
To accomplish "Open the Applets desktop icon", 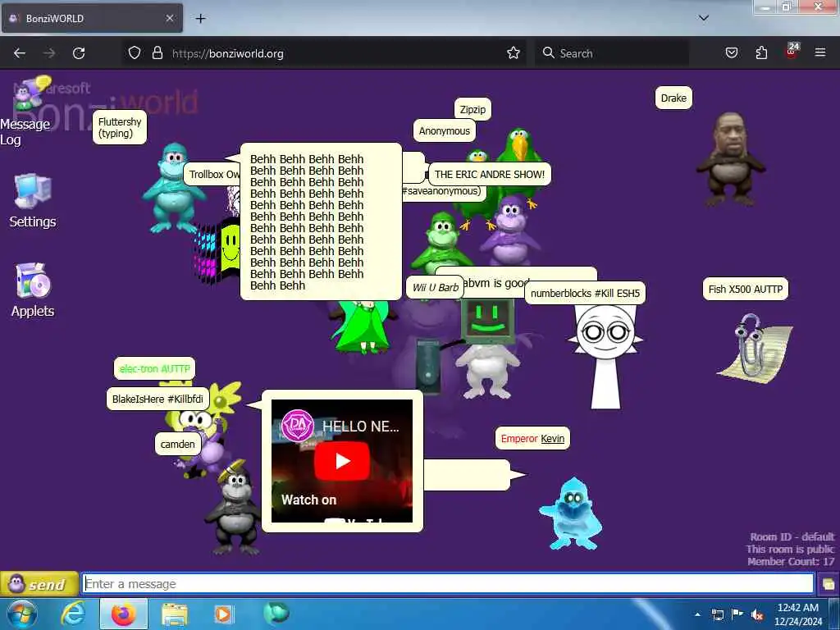I will [x=33, y=290].
